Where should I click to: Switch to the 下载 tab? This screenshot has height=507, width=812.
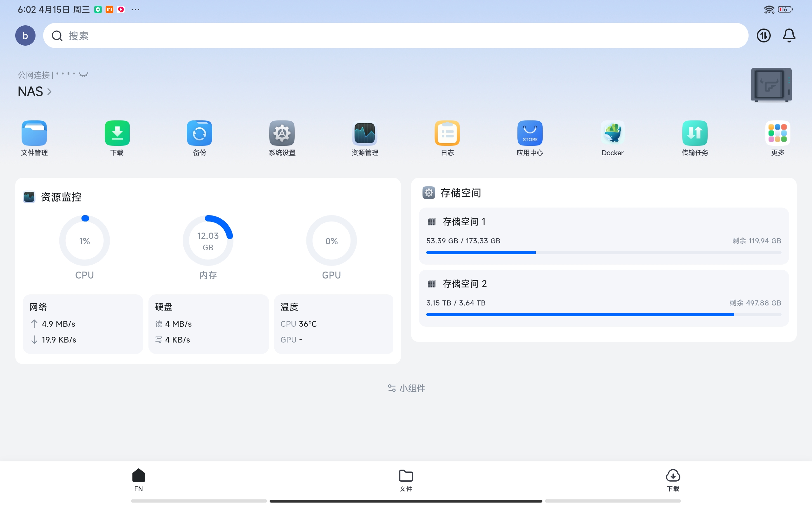(x=673, y=480)
